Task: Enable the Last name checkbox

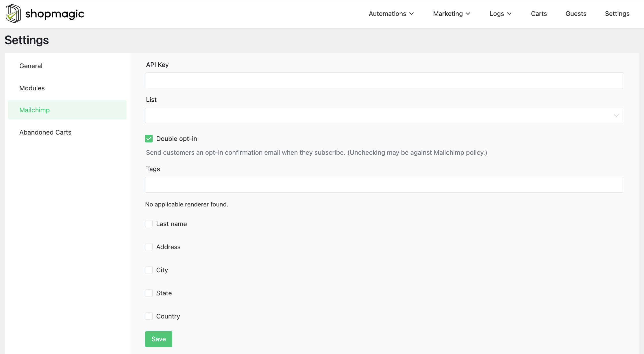Action: 149,224
